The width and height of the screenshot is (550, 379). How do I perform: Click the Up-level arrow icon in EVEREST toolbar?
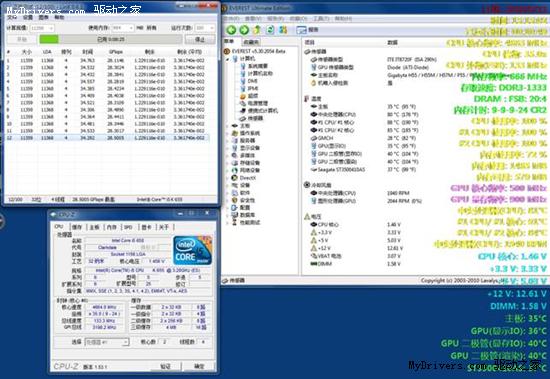tap(257, 30)
